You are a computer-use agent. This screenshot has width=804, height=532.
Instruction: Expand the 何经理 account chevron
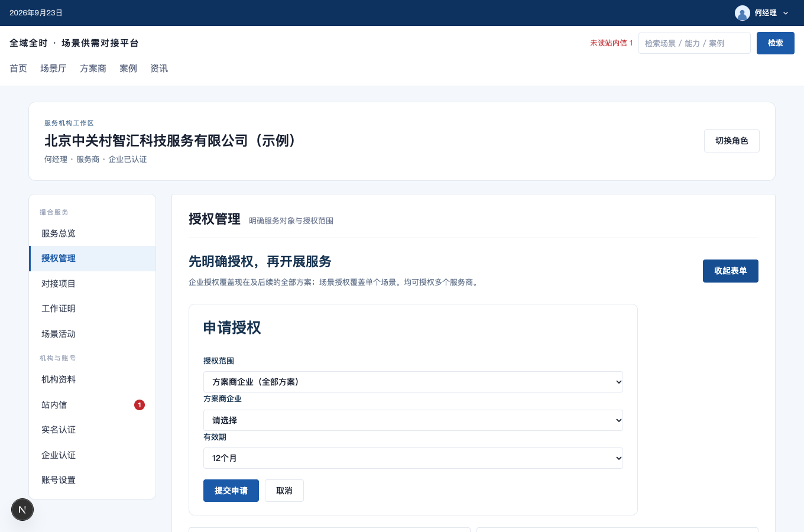[786, 13]
